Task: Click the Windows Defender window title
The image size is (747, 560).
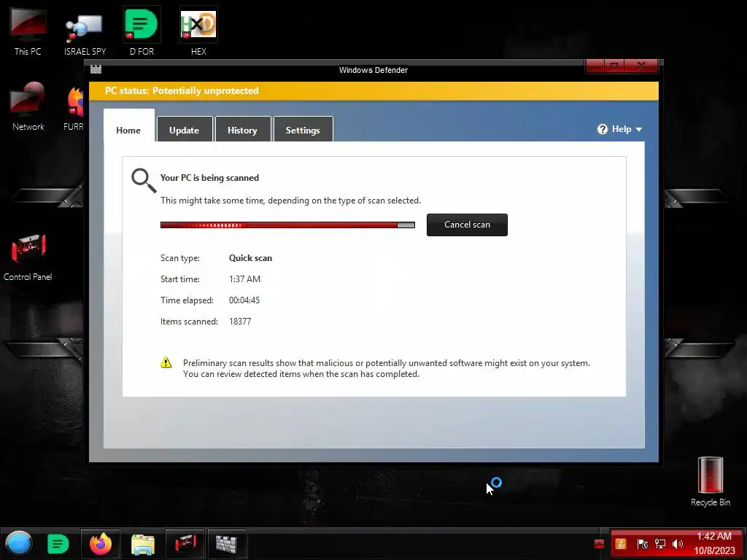Action: click(373, 70)
